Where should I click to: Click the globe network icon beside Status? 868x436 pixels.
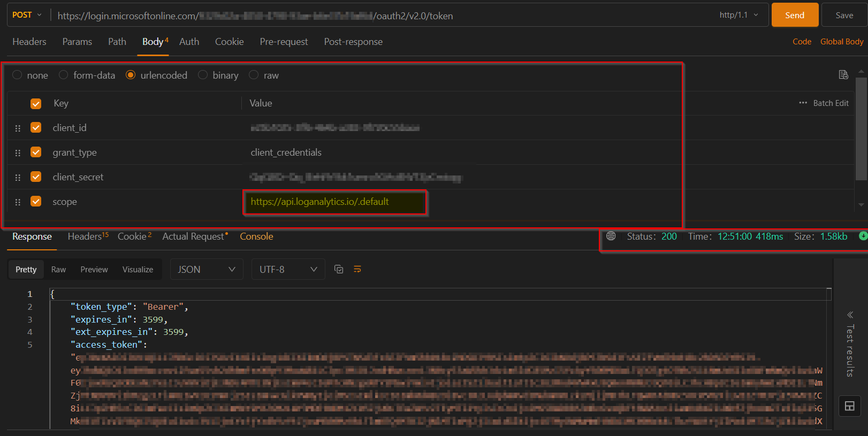point(611,236)
